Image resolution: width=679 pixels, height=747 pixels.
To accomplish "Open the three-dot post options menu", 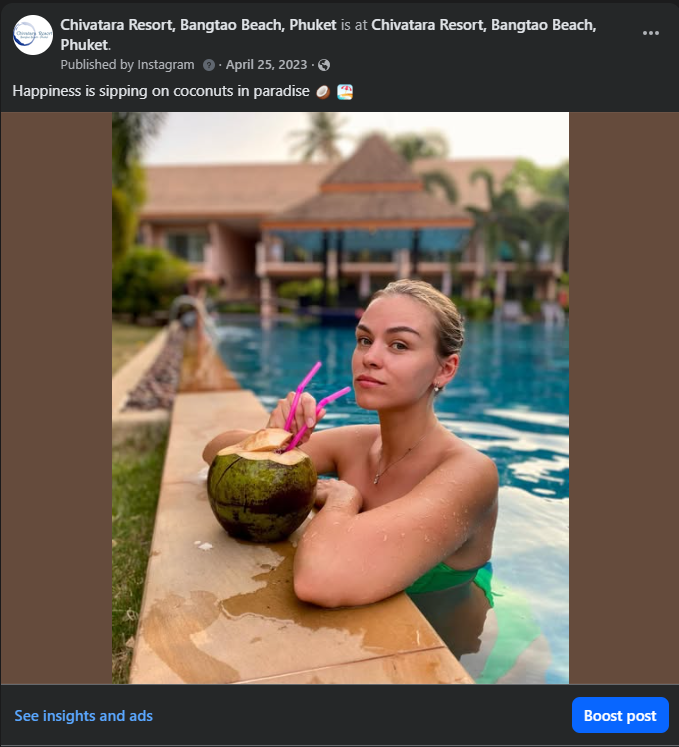I will [651, 33].
